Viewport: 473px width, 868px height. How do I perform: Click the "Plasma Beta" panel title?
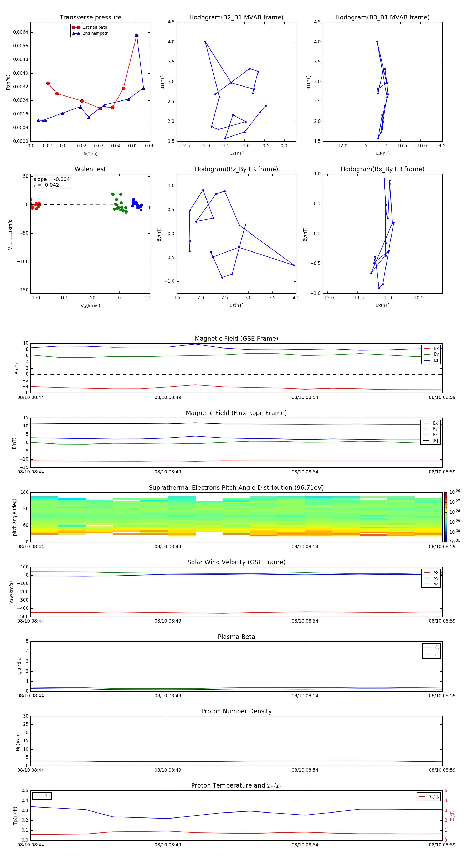tap(236, 637)
